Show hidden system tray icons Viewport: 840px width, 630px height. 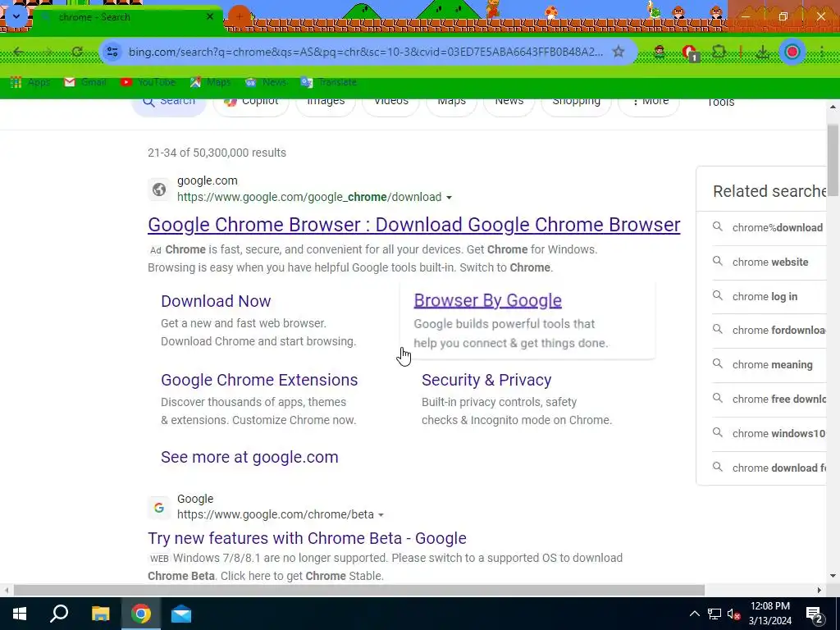tap(694, 614)
